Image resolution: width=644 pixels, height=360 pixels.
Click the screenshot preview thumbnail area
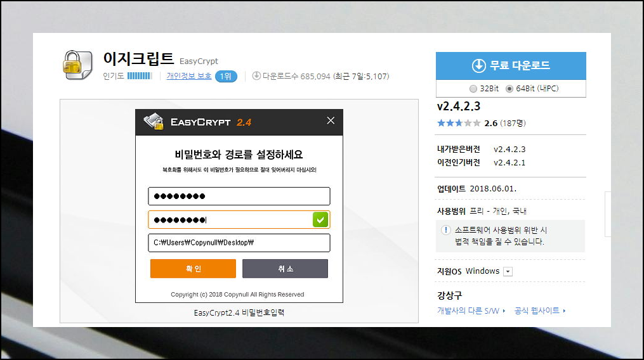pyautogui.click(x=239, y=211)
